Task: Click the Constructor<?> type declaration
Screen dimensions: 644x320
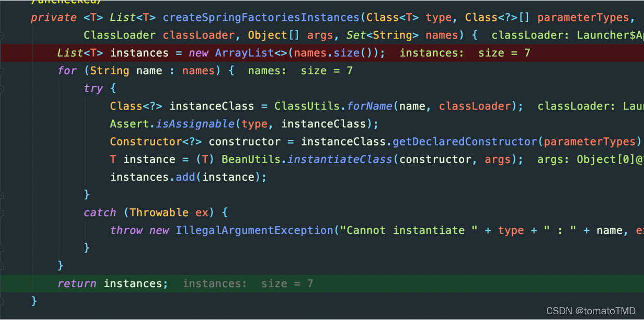Action: 156,141
